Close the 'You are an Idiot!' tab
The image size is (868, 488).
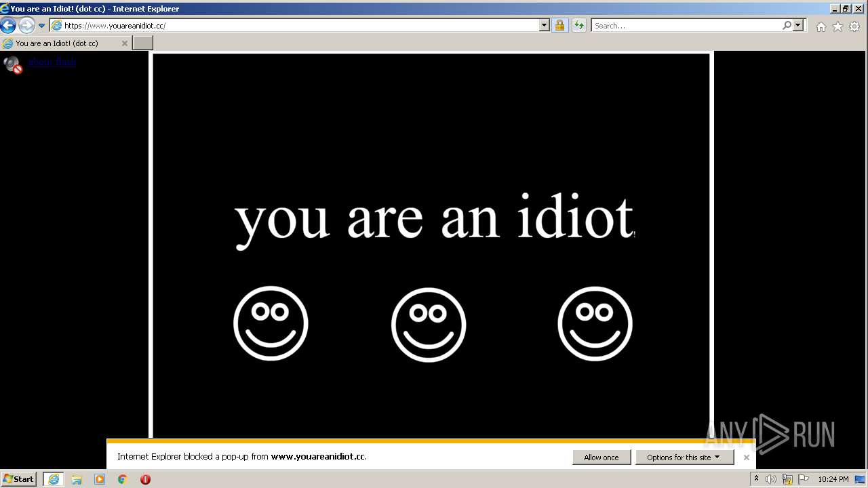124,43
